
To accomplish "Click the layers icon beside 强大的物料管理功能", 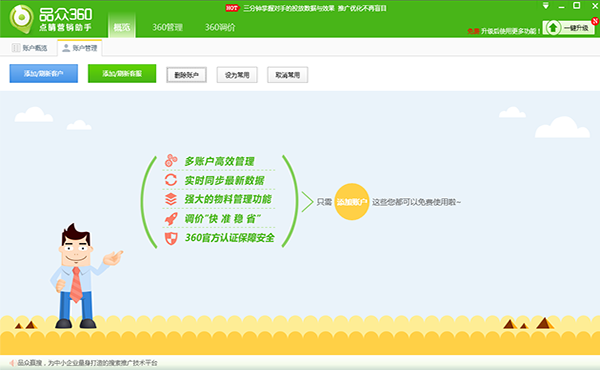I will coord(171,199).
